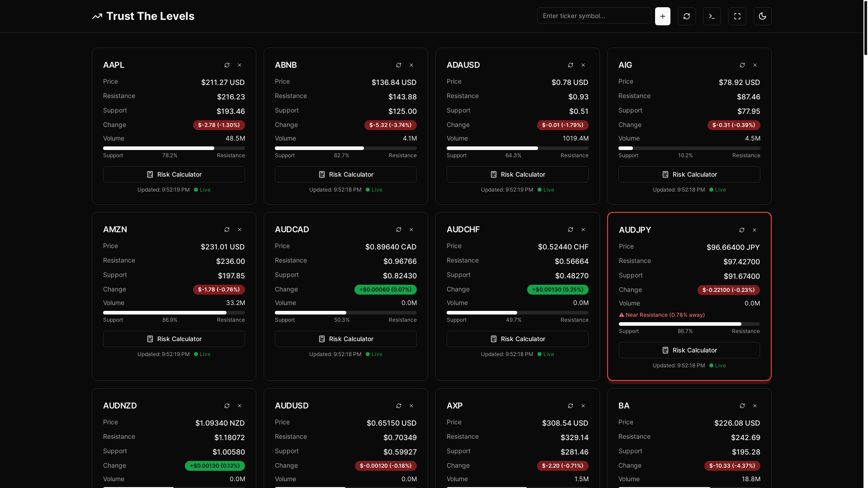Open Risk Calculator for ABNB
Viewport: 868px width, 488px height.
tap(346, 174)
